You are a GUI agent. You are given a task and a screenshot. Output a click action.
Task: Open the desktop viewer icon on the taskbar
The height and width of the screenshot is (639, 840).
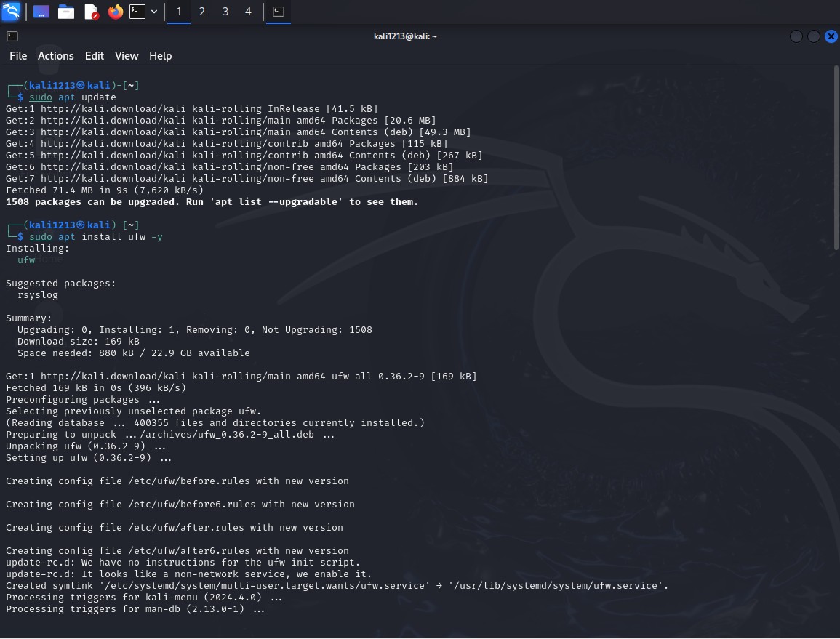(x=41, y=12)
